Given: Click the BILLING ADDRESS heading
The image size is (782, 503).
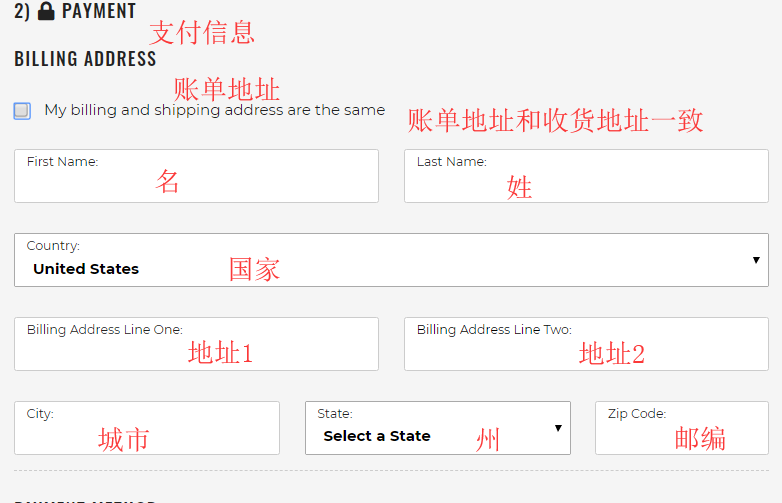Looking at the screenshot, I should 85,59.
